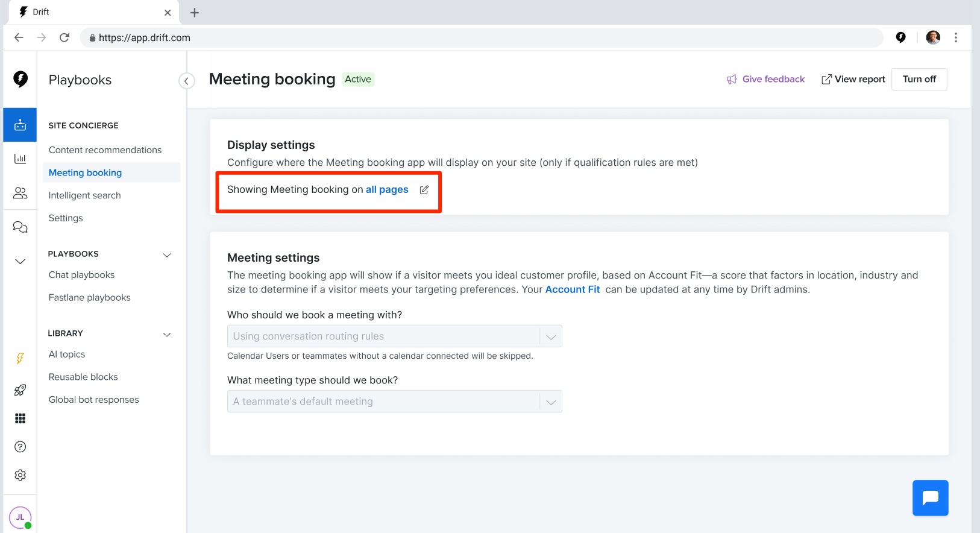Open Chat playbooks

point(81,275)
